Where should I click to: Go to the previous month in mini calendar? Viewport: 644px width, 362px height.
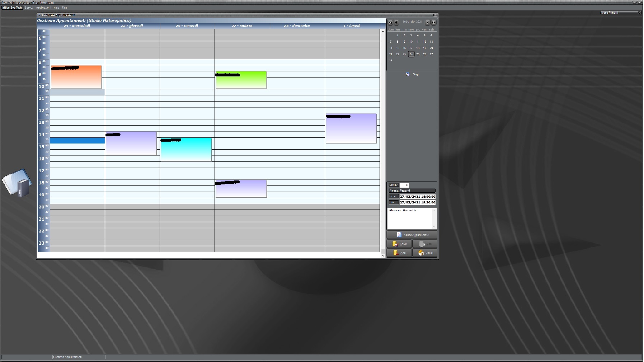point(396,22)
